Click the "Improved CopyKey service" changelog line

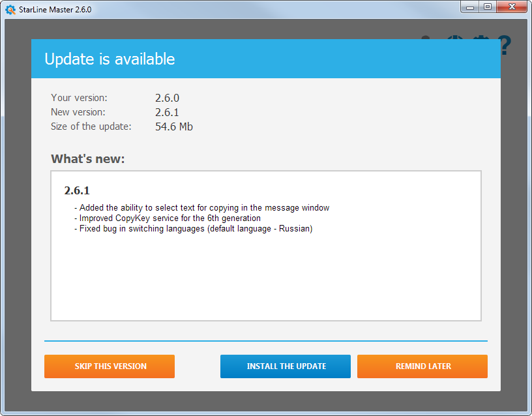(x=168, y=218)
